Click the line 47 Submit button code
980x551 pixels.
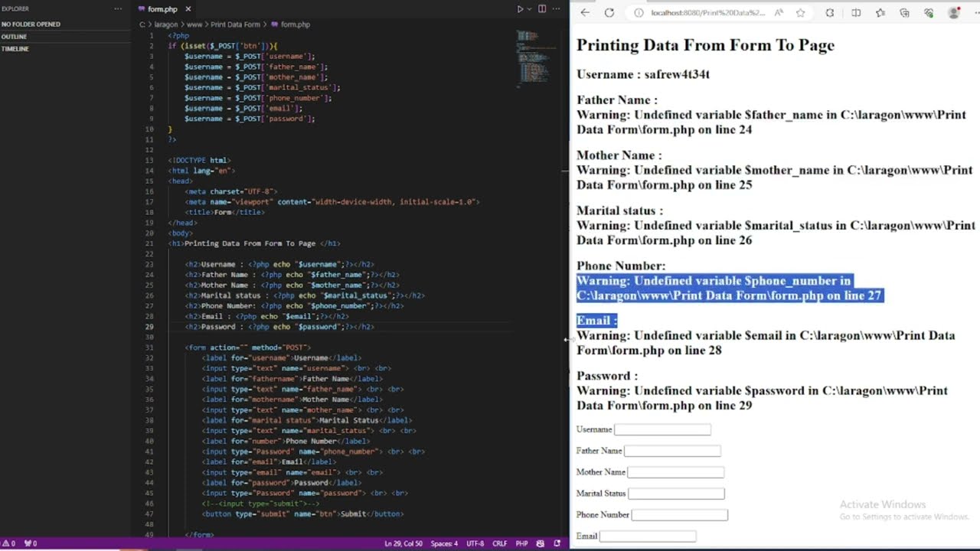[x=302, y=514]
